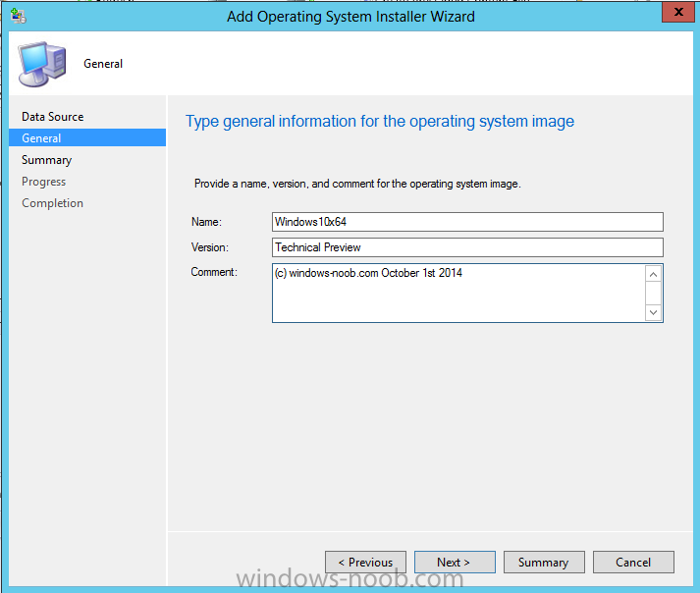Open the Summary step in sidebar
The height and width of the screenshot is (593, 700).
[x=46, y=160]
